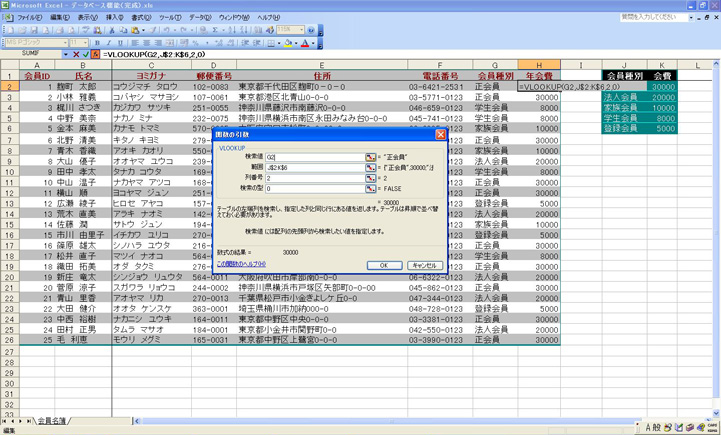Click the Save icon in toolbar
The width and height of the screenshot is (721, 435).
(x=33, y=30)
